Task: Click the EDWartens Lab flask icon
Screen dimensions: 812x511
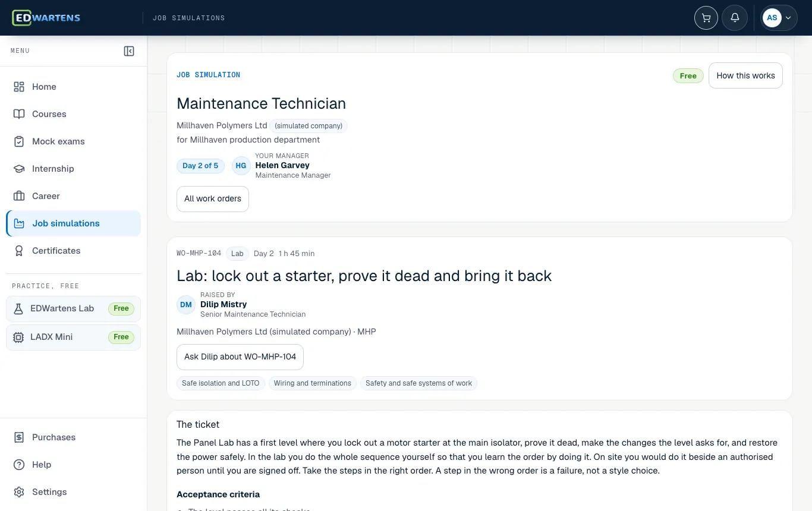Action: click(18, 308)
